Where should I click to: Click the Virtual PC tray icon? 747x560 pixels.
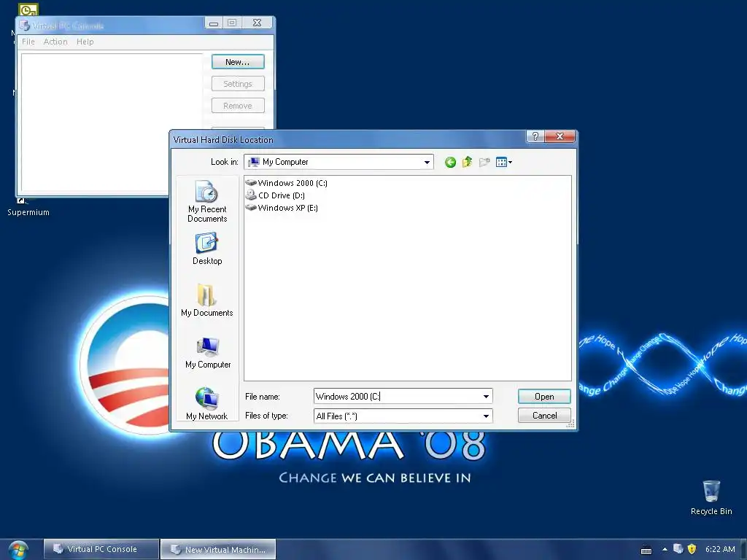[678, 549]
